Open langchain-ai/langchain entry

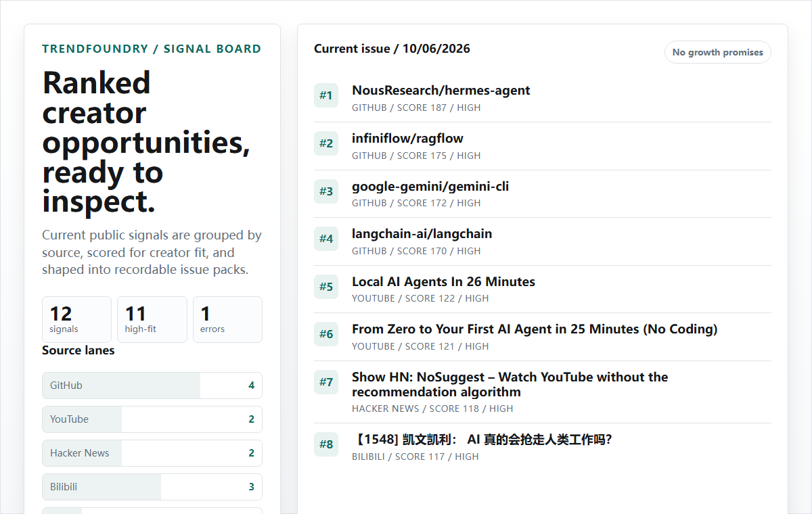coord(422,234)
